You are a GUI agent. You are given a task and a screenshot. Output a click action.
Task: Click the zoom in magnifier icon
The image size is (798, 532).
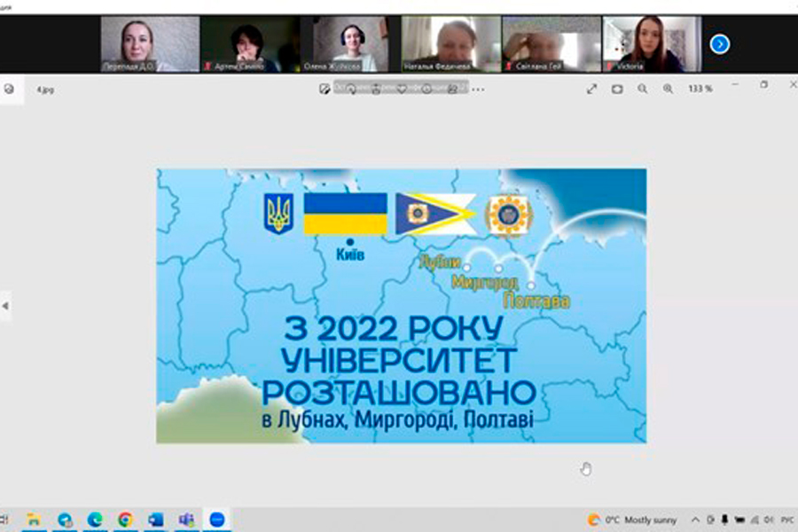(x=668, y=88)
